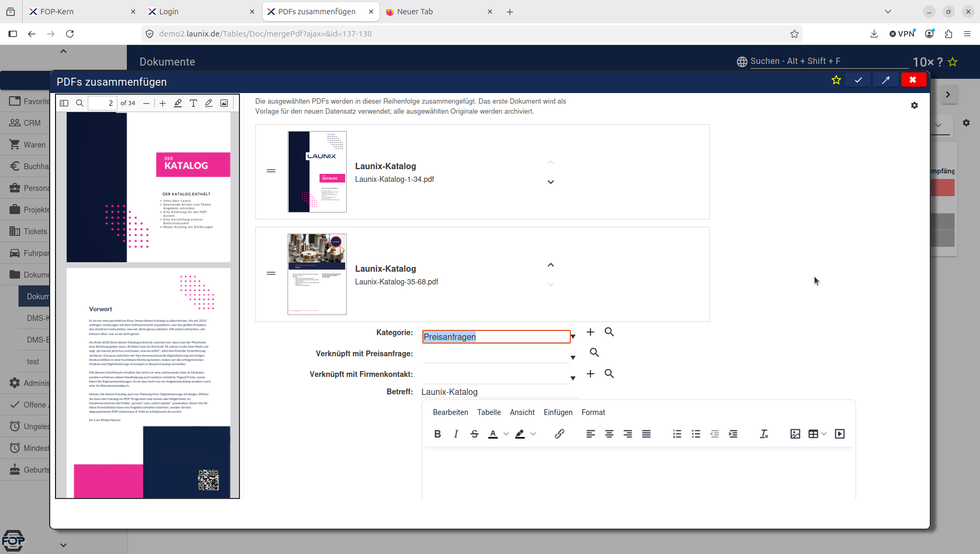Select the PDF freehand draw tool
The image size is (980, 554).
pos(209,103)
